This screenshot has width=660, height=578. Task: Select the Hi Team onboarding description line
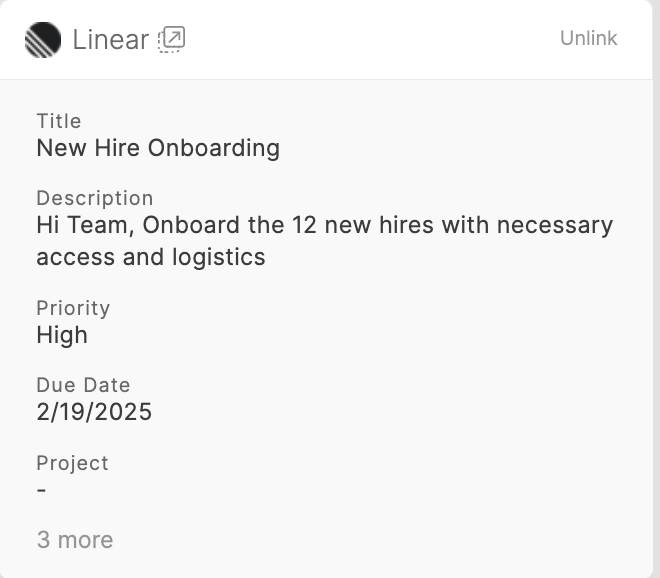[325, 225]
